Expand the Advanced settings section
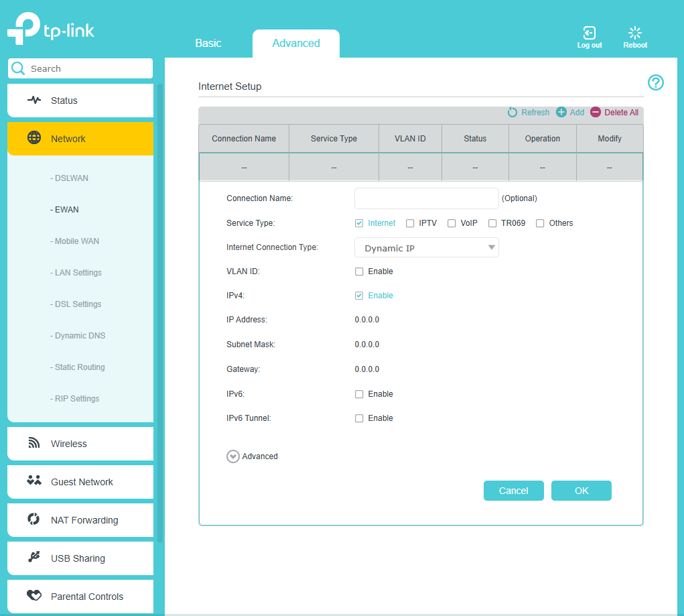This screenshot has width=684, height=616. [232, 456]
